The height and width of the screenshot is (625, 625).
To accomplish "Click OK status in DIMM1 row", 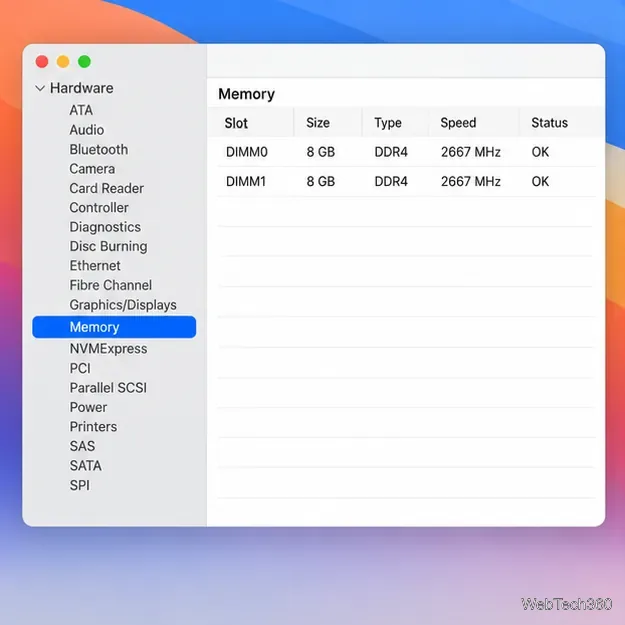I will (x=540, y=181).
